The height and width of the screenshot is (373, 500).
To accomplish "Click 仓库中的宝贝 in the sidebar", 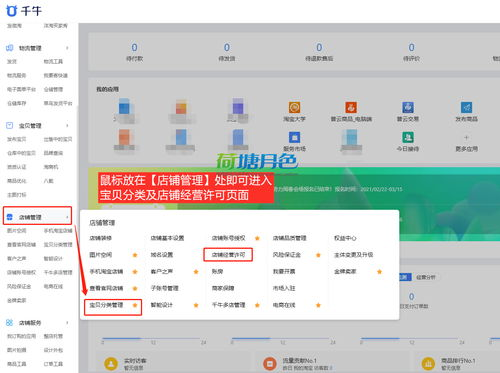I will coord(21,153).
